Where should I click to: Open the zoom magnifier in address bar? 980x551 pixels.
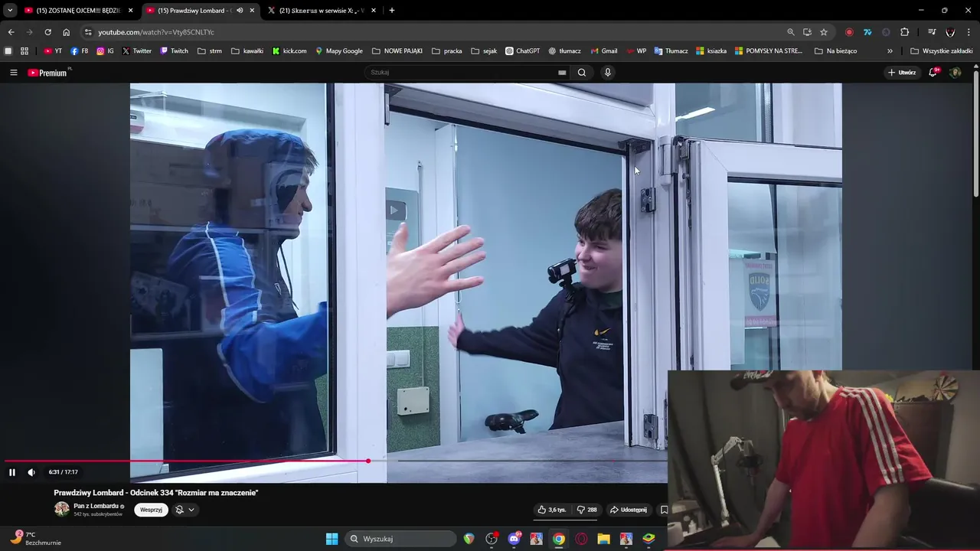pos(791,32)
